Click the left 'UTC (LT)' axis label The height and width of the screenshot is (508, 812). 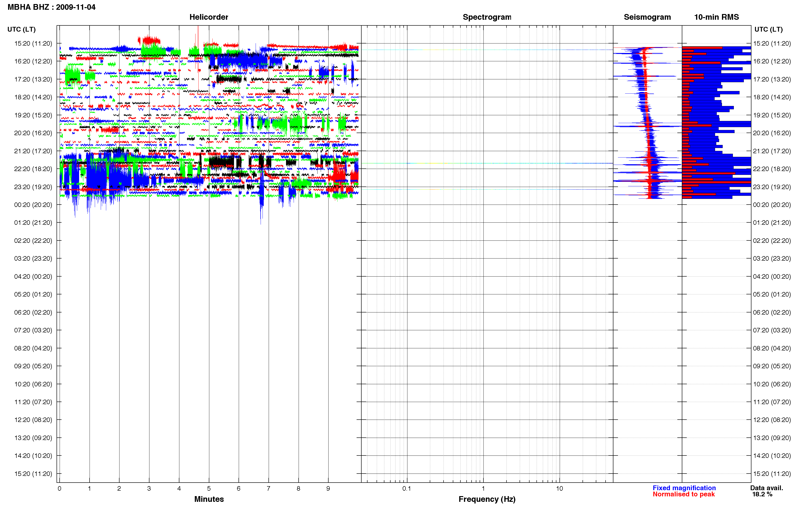(x=21, y=29)
